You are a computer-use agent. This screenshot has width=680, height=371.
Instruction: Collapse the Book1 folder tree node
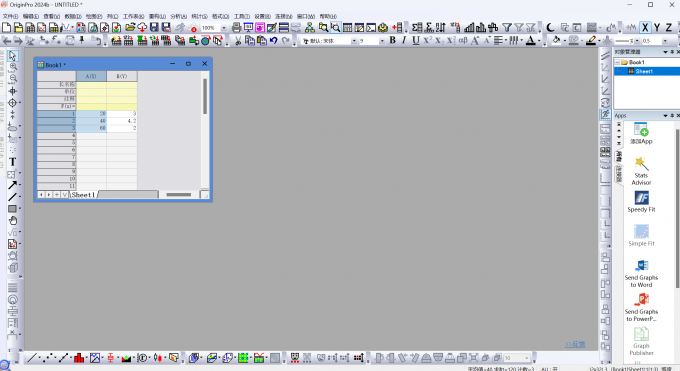tap(618, 62)
